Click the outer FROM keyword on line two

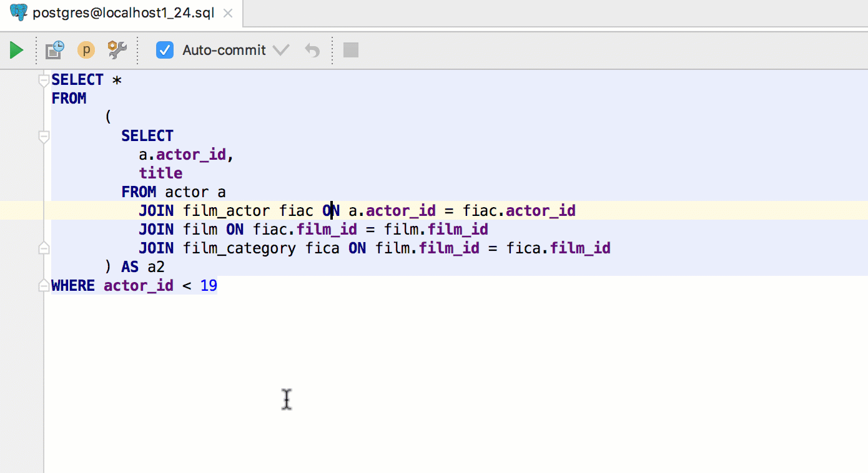point(69,99)
